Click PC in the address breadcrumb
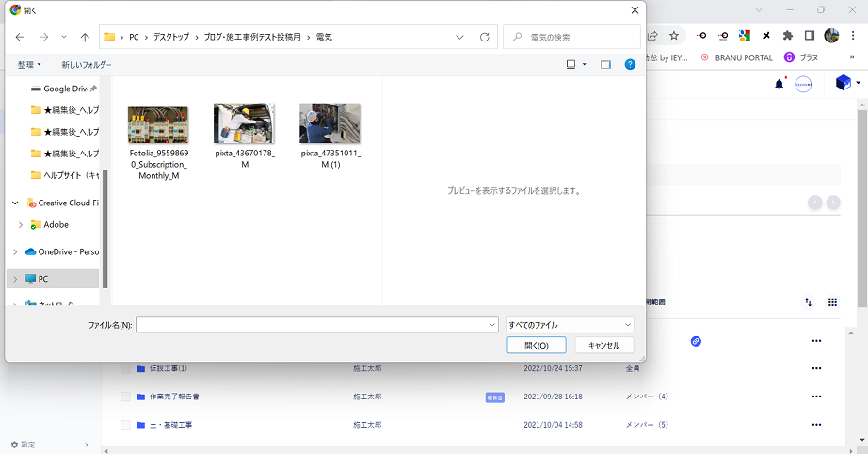The image size is (868, 454). [134, 37]
